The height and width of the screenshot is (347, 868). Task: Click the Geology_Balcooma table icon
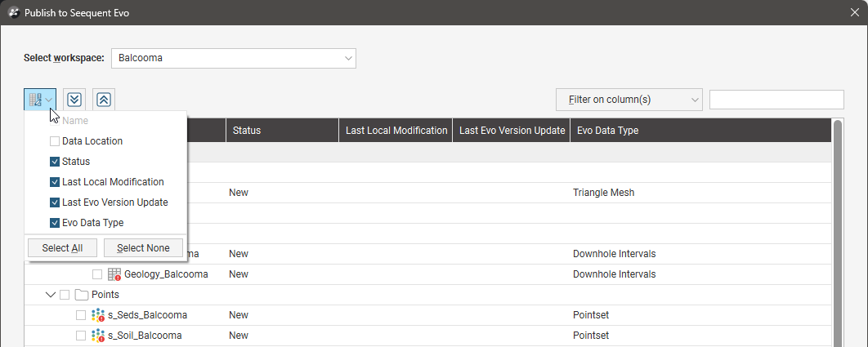(x=114, y=274)
